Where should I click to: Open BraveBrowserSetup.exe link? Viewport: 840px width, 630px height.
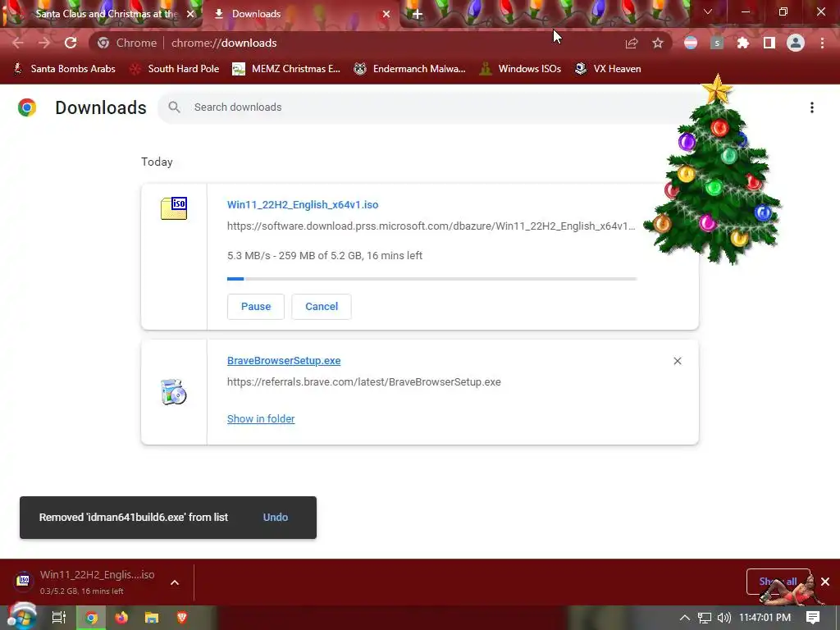tap(284, 361)
